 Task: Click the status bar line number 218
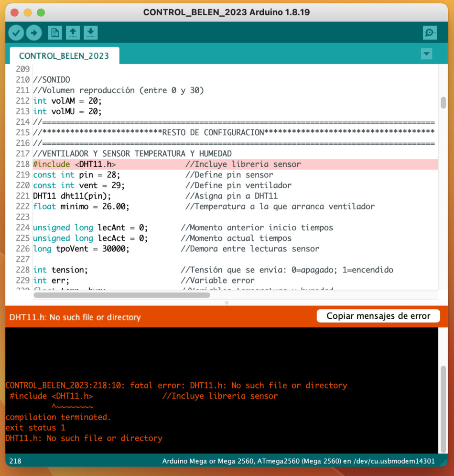tap(15, 461)
